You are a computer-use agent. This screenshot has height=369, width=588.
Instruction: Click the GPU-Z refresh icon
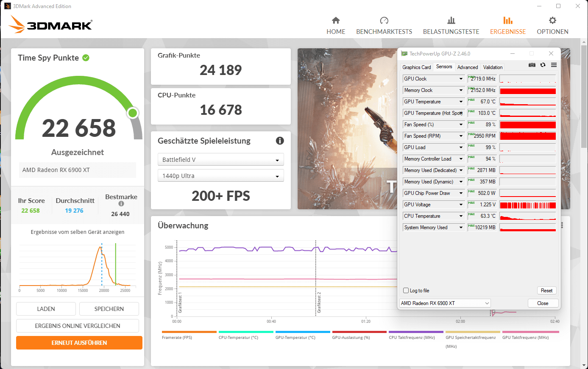click(543, 65)
